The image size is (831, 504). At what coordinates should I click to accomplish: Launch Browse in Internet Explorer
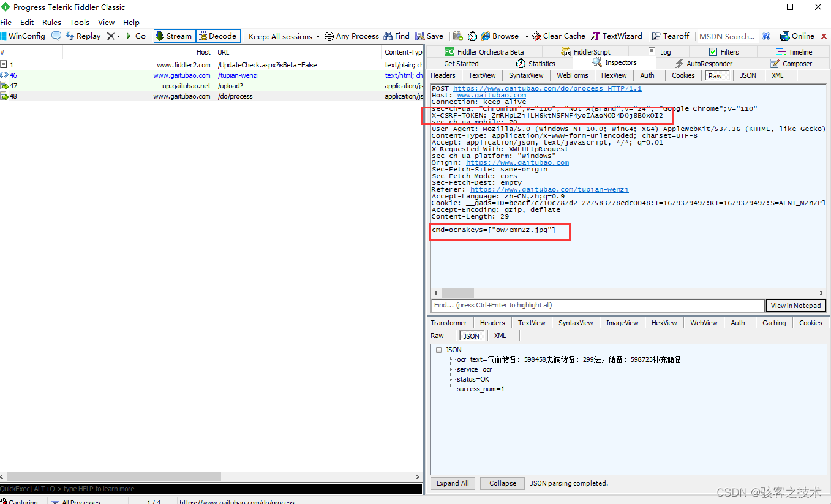click(500, 36)
